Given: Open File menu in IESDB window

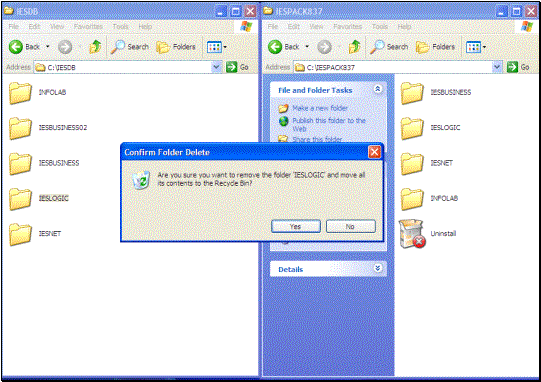Looking at the screenshot, I should tap(14, 27).
